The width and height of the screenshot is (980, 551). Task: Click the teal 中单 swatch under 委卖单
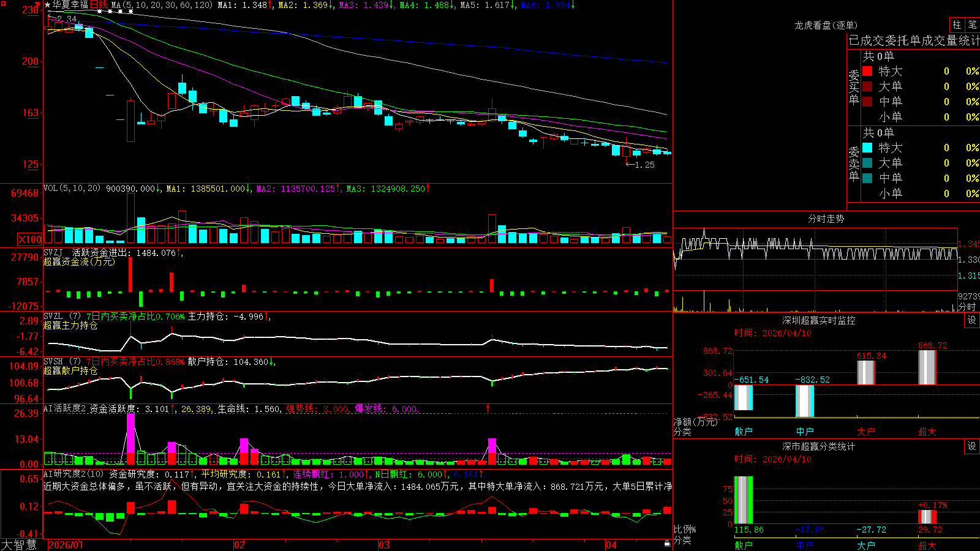click(867, 178)
